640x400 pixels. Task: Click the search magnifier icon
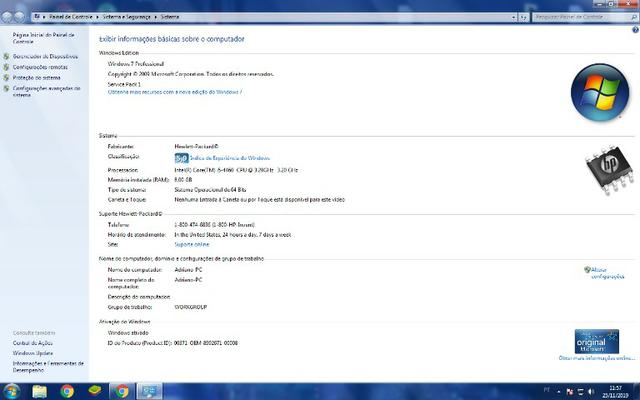[634, 17]
